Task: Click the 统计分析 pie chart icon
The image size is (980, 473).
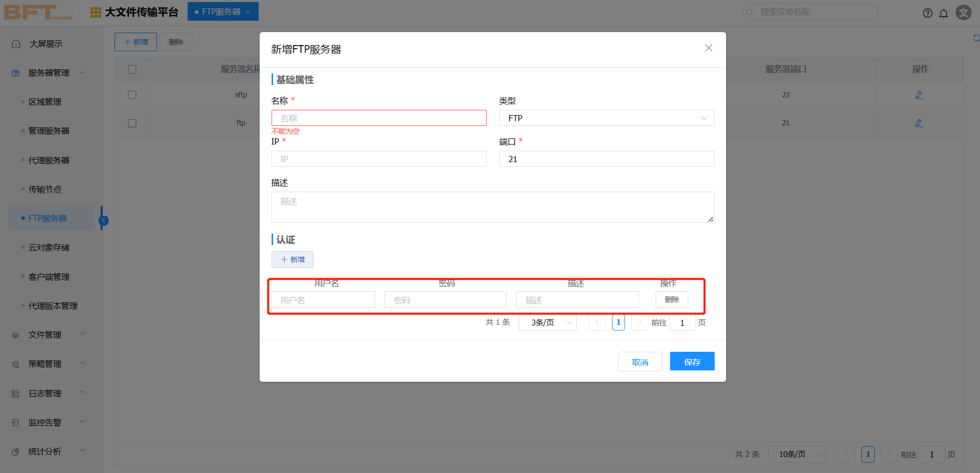Action: (x=16, y=452)
